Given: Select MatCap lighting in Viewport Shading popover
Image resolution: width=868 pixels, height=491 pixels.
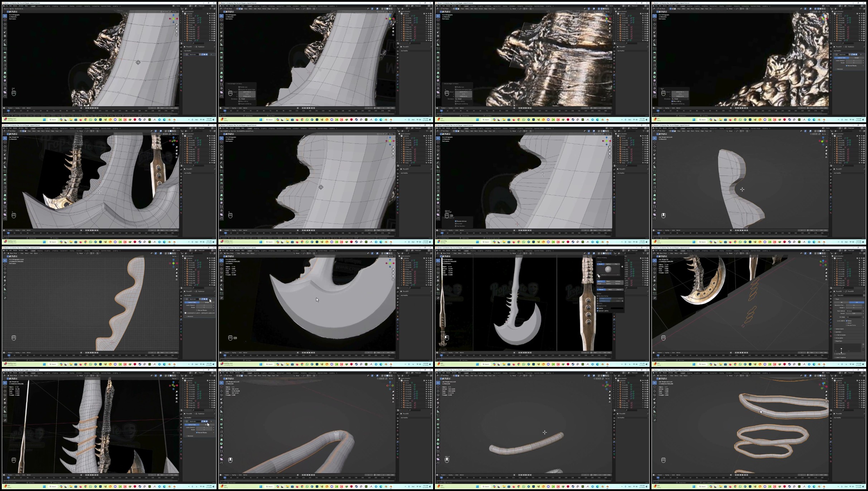Looking at the screenshot, I should point(608,264).
